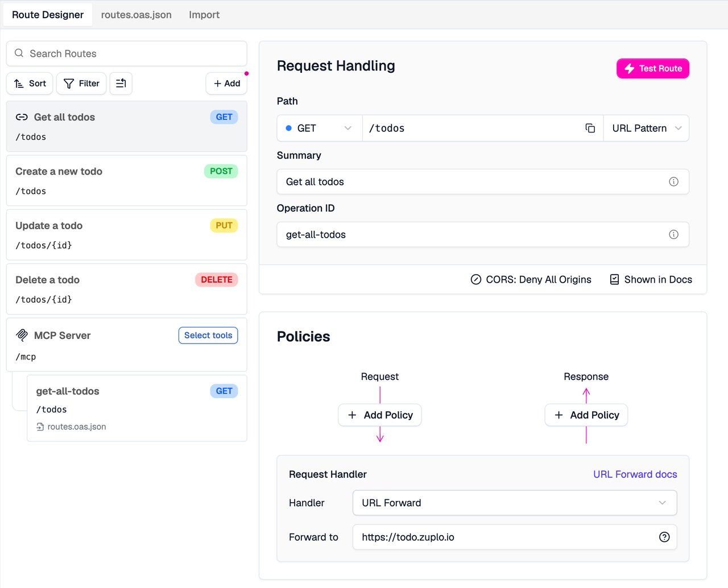
Task: Click the collapse list icon next to Filter
Action: 121,84
